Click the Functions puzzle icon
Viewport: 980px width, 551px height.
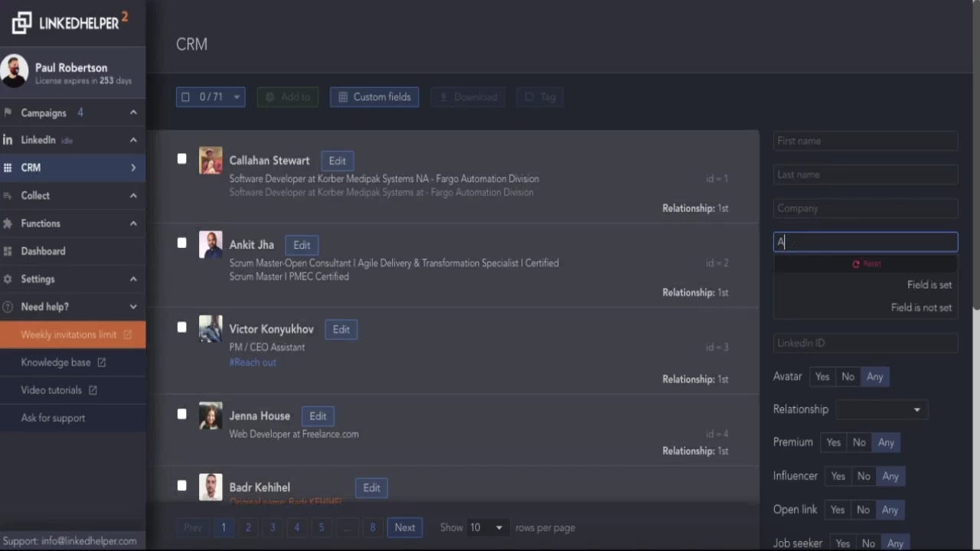pyautogui.click(x=8, y=223)
